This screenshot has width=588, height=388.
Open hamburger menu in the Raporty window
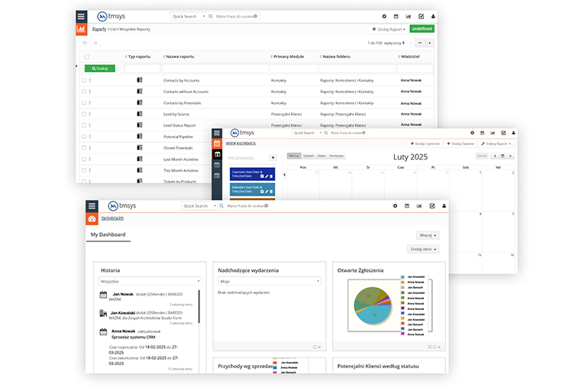(81, 16)
